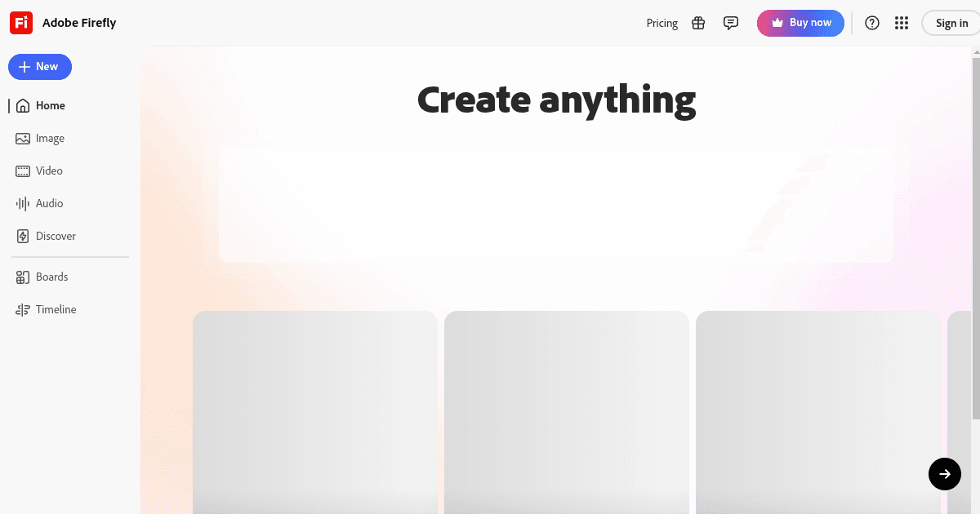Open the apps grid icon
Viewport: 980px width, 514px height.
point(902,23)
